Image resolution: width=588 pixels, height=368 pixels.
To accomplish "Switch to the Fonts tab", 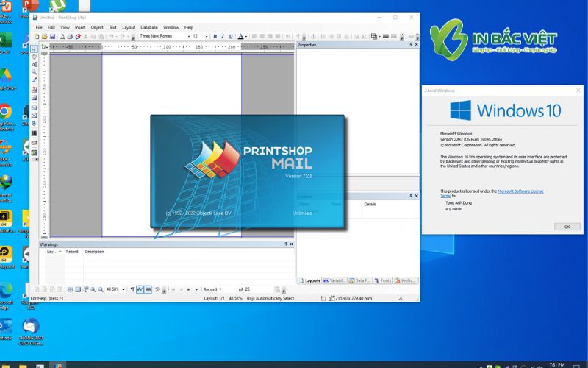I will (x=382, y=280).
